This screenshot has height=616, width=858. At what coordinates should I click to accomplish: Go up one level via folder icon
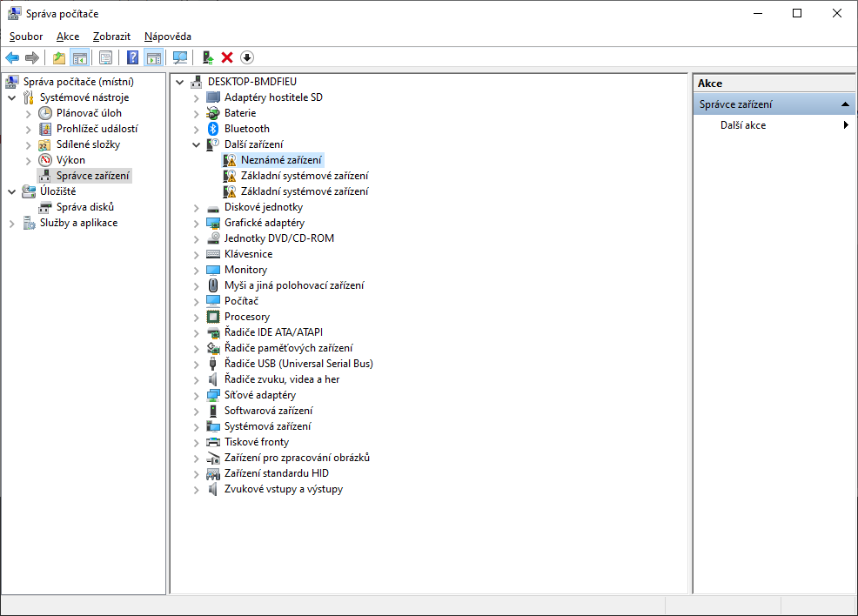tap(58, 57)
